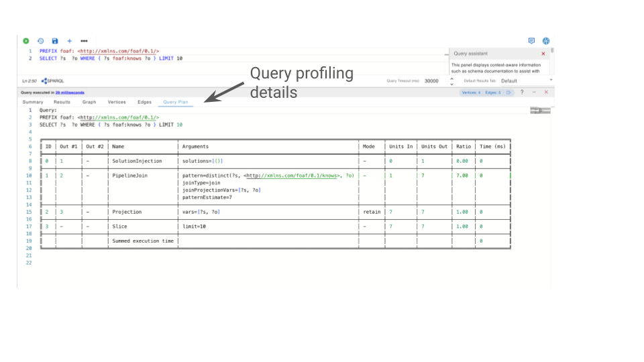Save the query using the floppy disk icon
Image resolution: width=644 pixels, height=362 pixels.
click(x=55, y=41)
